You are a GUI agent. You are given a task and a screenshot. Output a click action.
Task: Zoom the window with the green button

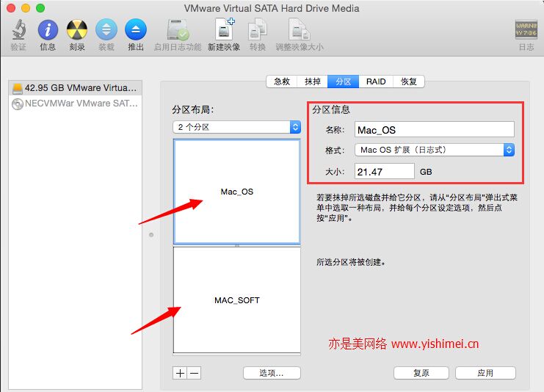[x=40, y=8]
